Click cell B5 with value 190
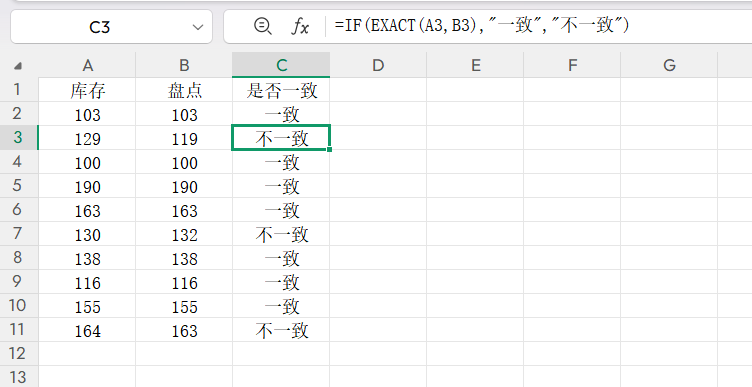The height and width of the screenshot is (387, 752). coord(184,186)
